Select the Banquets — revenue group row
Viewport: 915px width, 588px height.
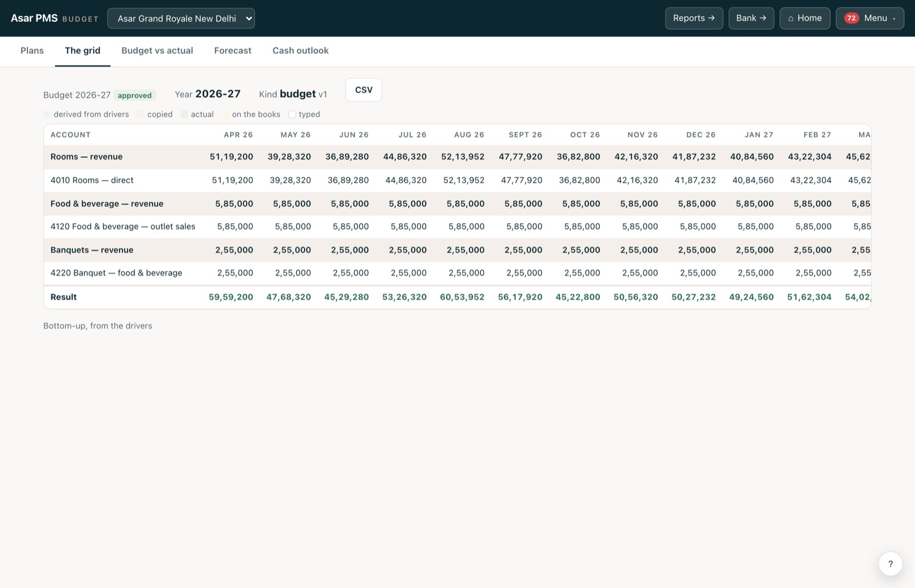click(x=457, y=250)
